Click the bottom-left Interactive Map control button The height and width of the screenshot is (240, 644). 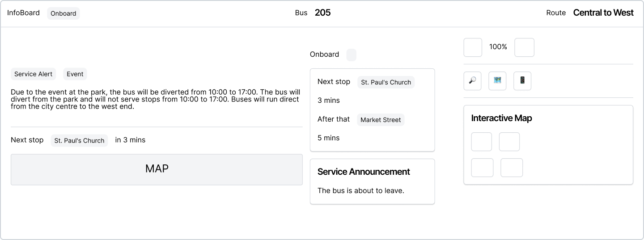[x=482, y=168]
